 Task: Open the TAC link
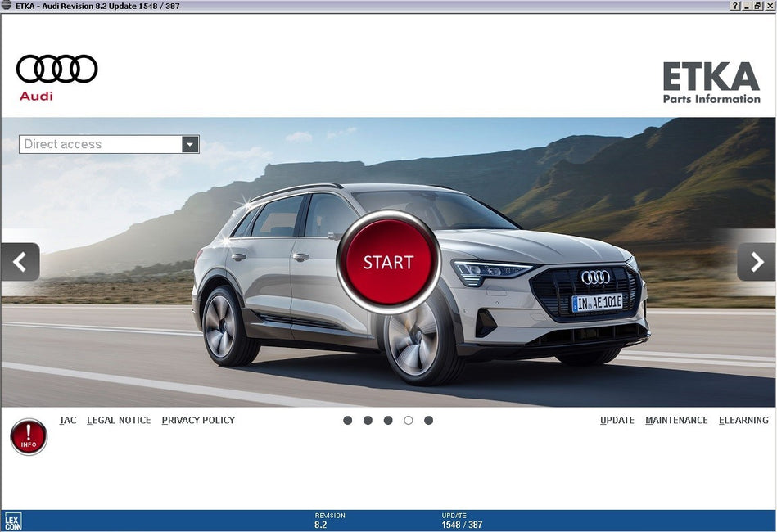68,420
